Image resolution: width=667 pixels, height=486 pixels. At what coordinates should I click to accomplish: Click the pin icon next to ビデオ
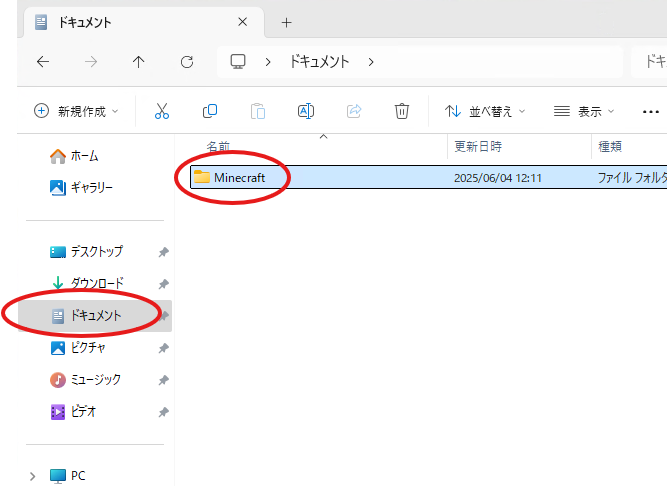pyautogui.click(x=163, y=412)
